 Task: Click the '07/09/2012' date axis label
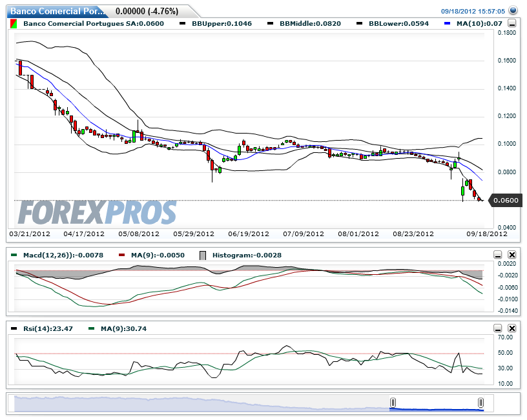(304, 234)
